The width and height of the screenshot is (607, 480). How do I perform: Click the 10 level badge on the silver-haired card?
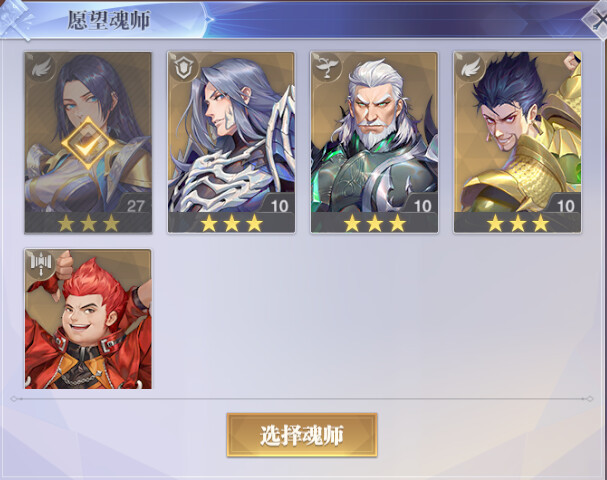279,206
